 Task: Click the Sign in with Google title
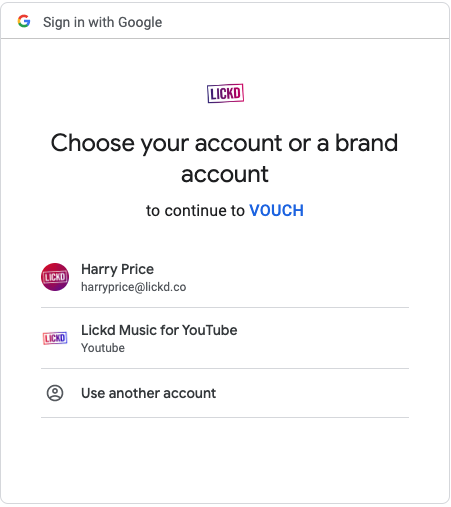(x=103, y=22)
